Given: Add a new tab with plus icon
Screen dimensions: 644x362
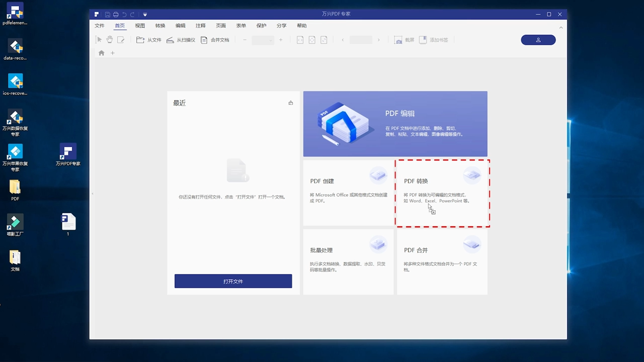Looking at the screenshot, I should pos(113,53).
